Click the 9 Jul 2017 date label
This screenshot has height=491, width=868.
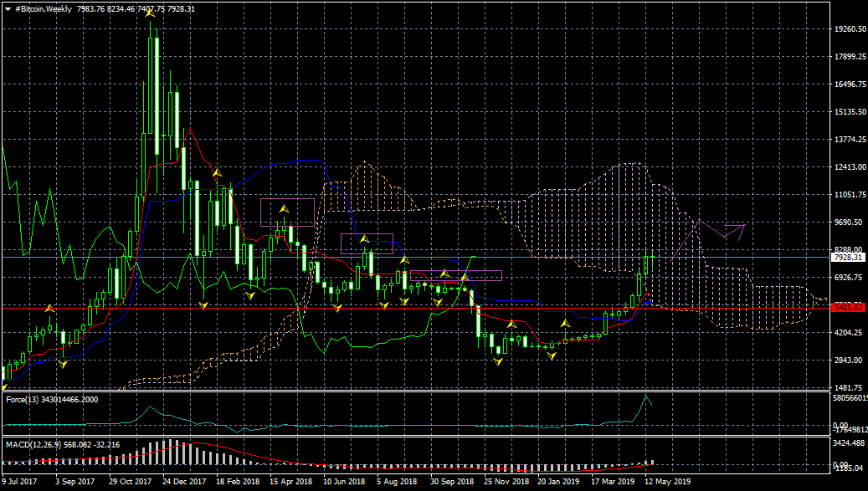[19, 482]
